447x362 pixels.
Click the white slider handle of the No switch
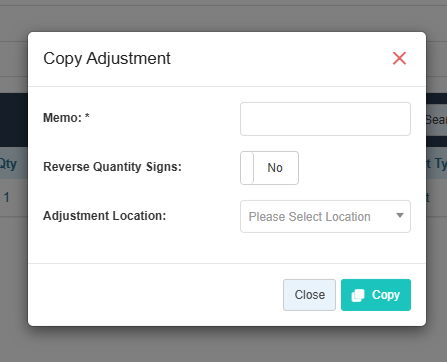click(x=247, y=168)
